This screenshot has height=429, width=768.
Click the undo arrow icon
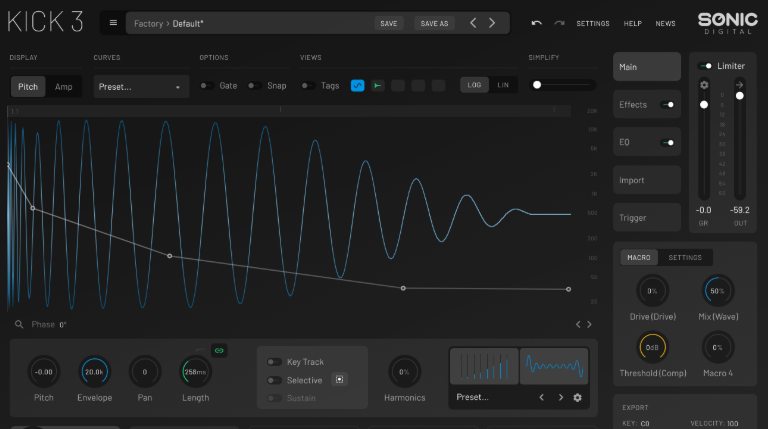click(x=537, y=23)
